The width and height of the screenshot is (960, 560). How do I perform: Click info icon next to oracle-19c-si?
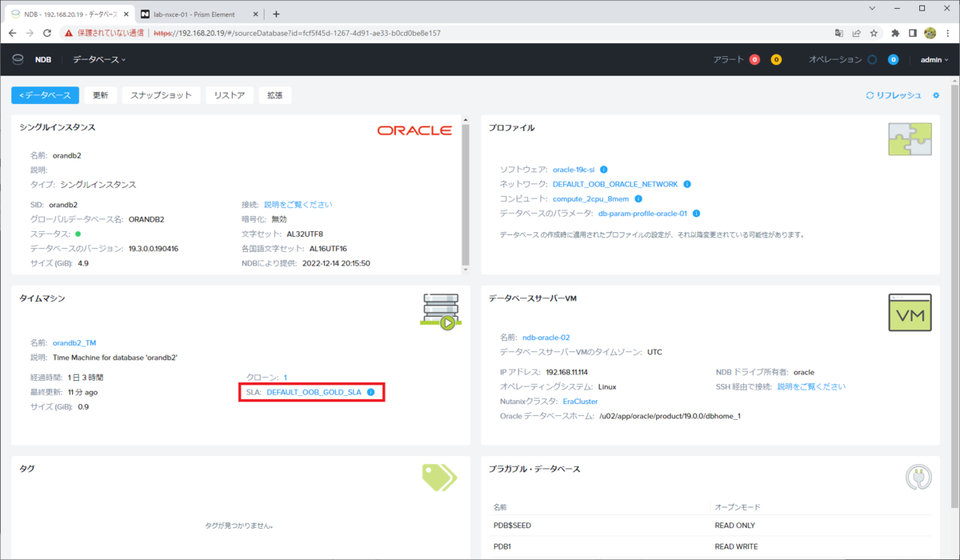pyautogui.click(x=604, y=170)
